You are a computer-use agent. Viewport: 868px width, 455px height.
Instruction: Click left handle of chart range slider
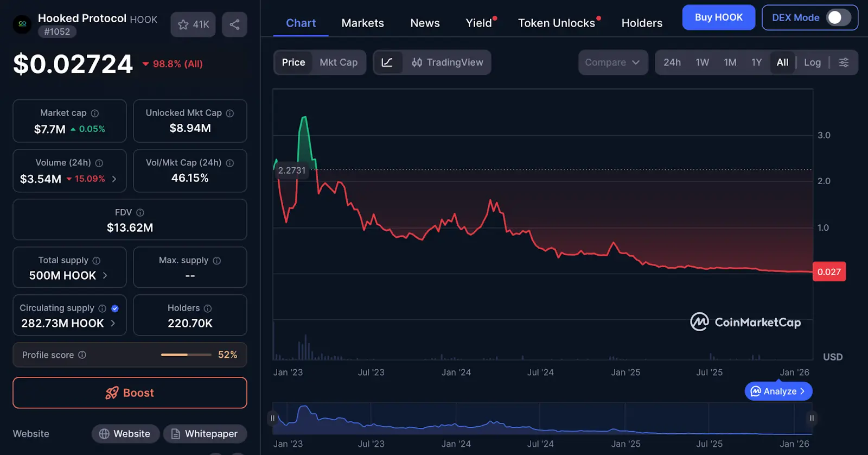272,418
